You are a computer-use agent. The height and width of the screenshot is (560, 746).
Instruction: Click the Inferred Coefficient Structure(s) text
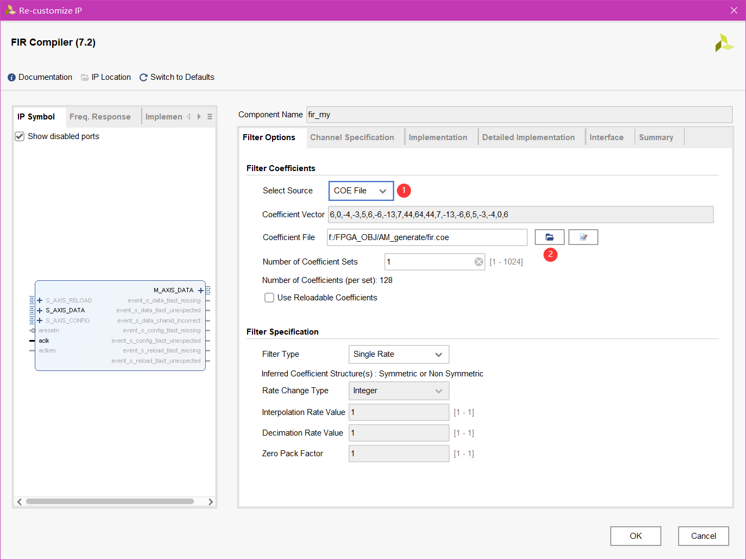[x=372, y=374]
